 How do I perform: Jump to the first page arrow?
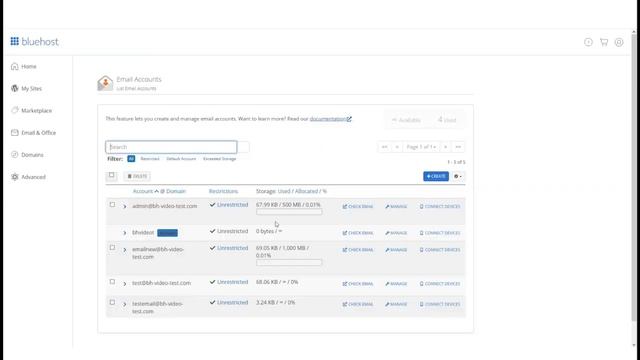click(384, 147)
